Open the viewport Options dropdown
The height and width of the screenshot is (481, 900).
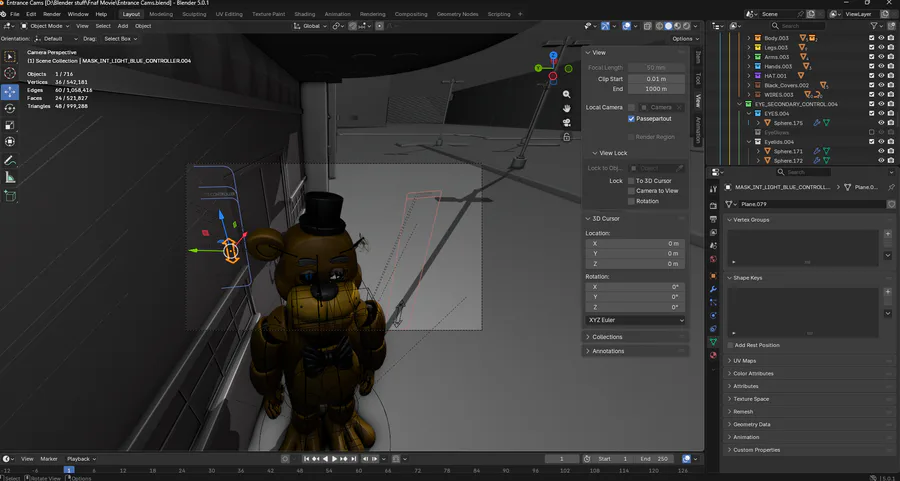point(686,38)
